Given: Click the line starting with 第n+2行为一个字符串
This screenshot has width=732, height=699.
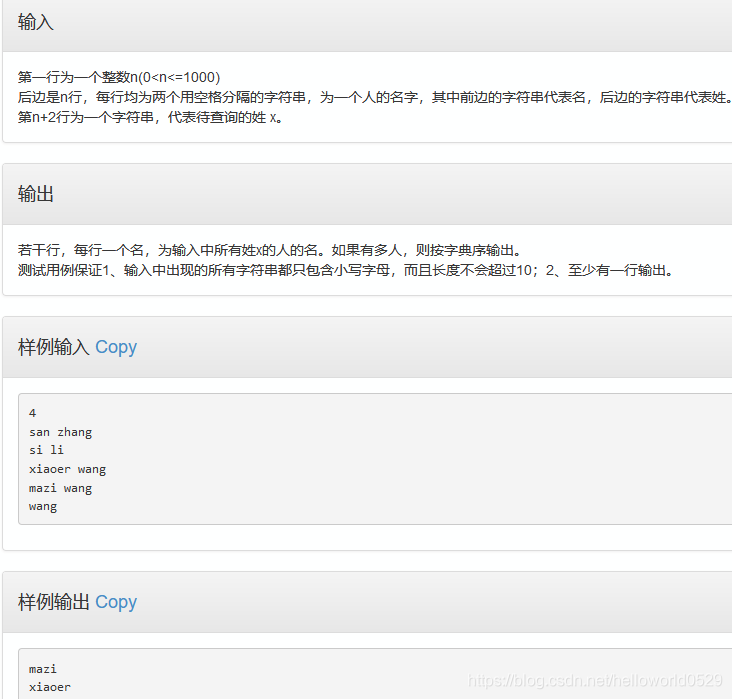Looking at the screenshot, I should coord(150,117).
